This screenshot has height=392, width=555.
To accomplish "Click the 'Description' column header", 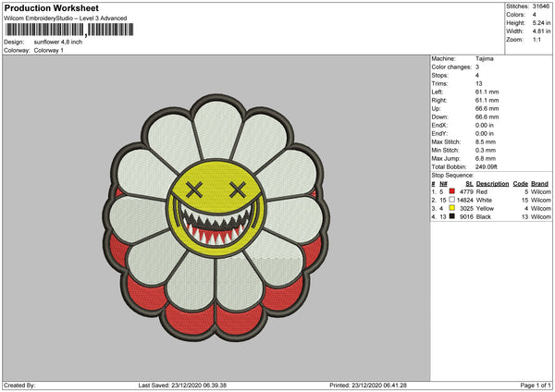I will (492, 184).
